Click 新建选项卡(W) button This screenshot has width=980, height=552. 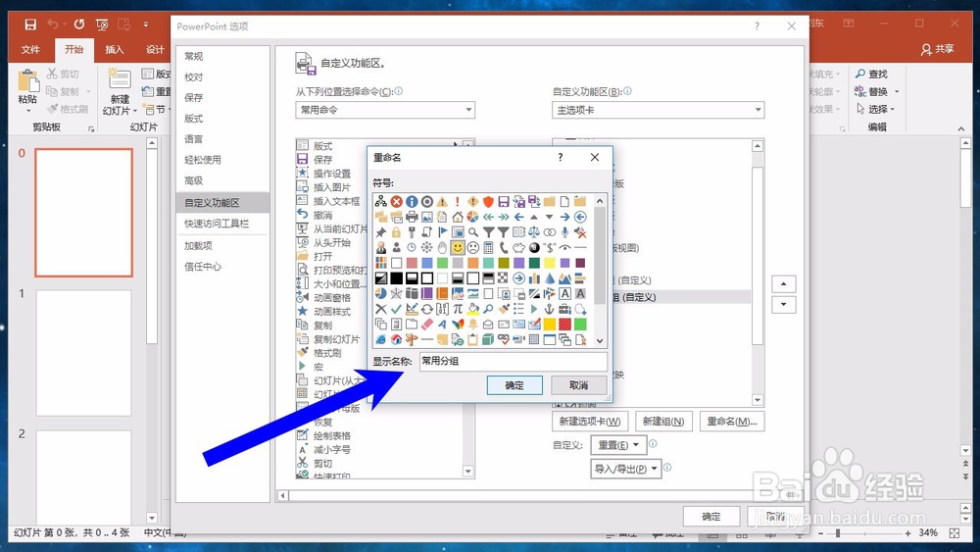tap(590, 422)
